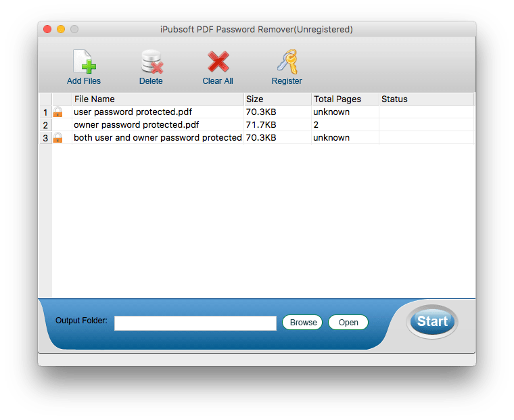This screenshot has width=514, height=420.
Task: Select both user and owner password protected file
Action: (158, 138)
